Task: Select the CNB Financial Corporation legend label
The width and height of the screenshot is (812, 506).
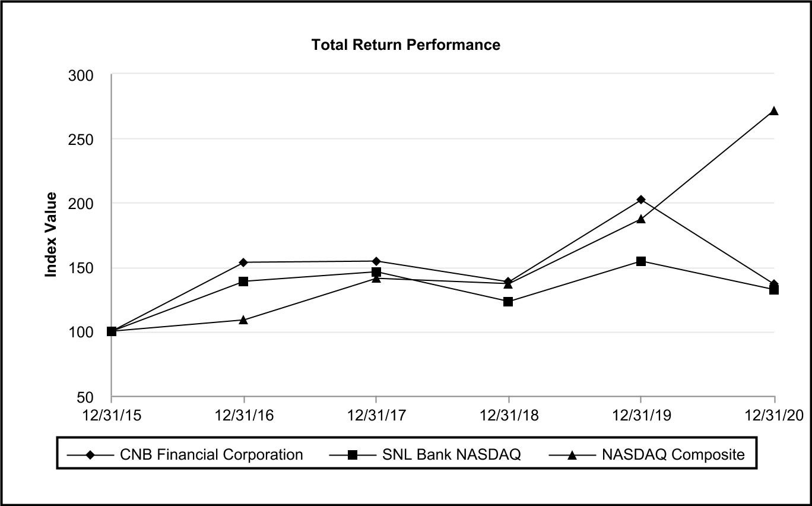Action: (213, 456)
